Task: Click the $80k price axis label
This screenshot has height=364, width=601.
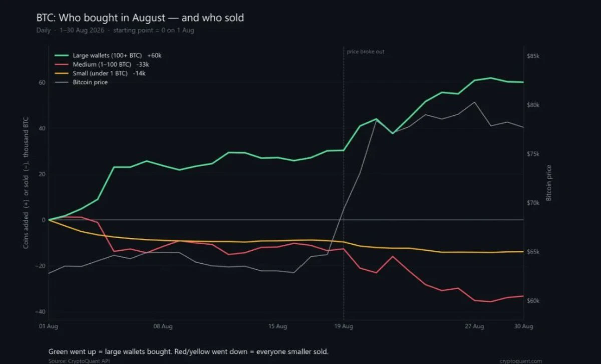Action: click(533, 105)
